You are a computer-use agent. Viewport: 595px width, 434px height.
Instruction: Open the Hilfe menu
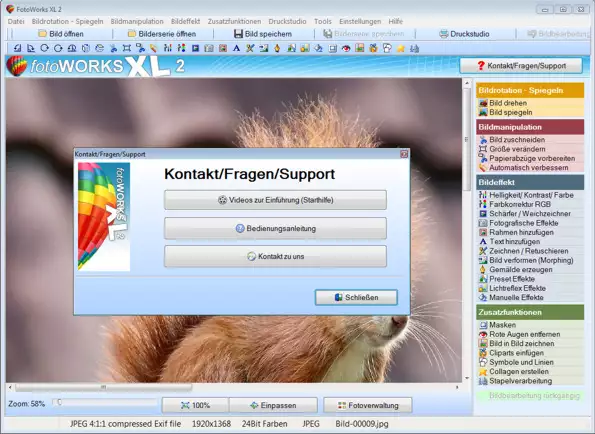[x=395, y=22]
